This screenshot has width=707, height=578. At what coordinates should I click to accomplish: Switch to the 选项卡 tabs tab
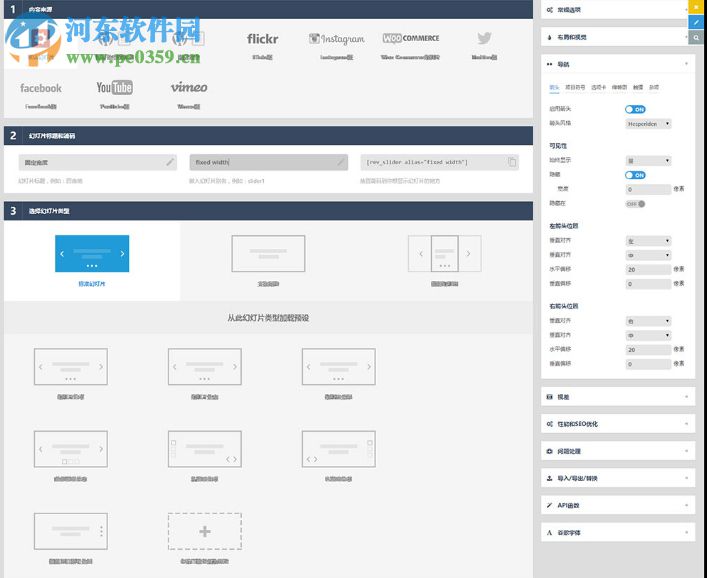click(598, 87)
